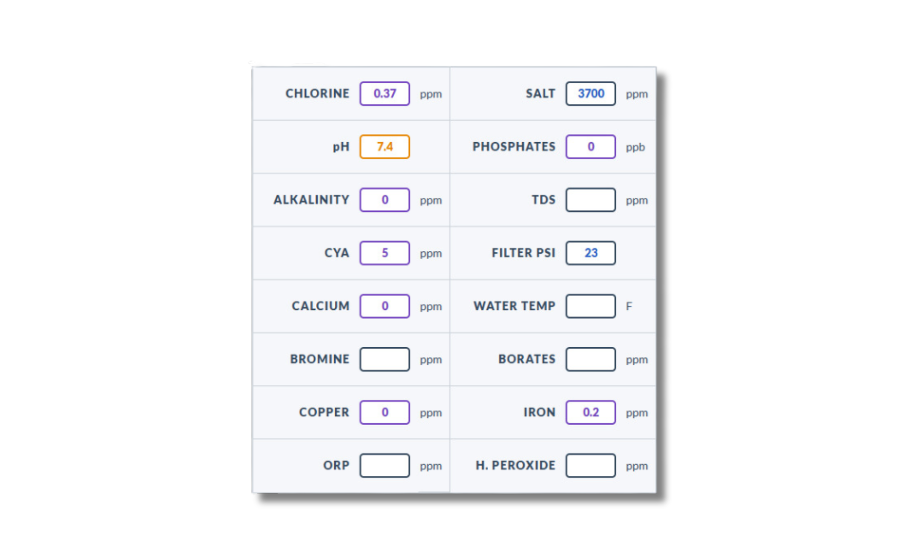
Task: Select the pH input showing 7.4
Action: pyautogui.click(x=384, y=147)
